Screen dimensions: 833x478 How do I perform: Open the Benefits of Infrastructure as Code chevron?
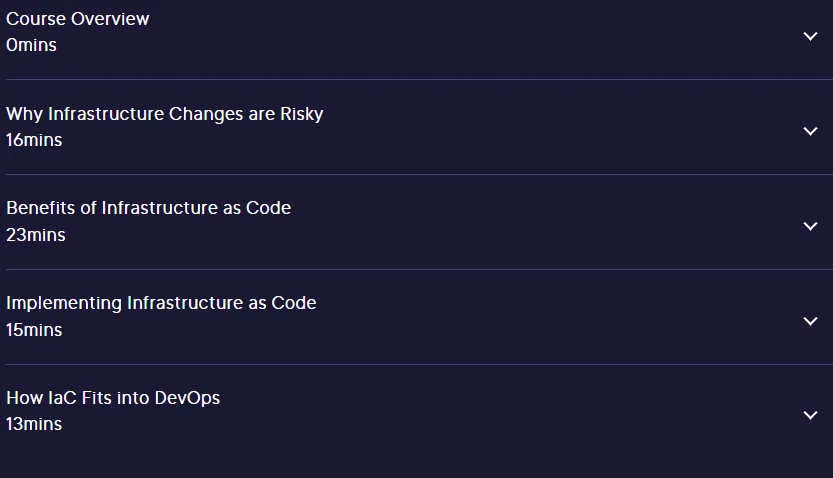[810, 226]
